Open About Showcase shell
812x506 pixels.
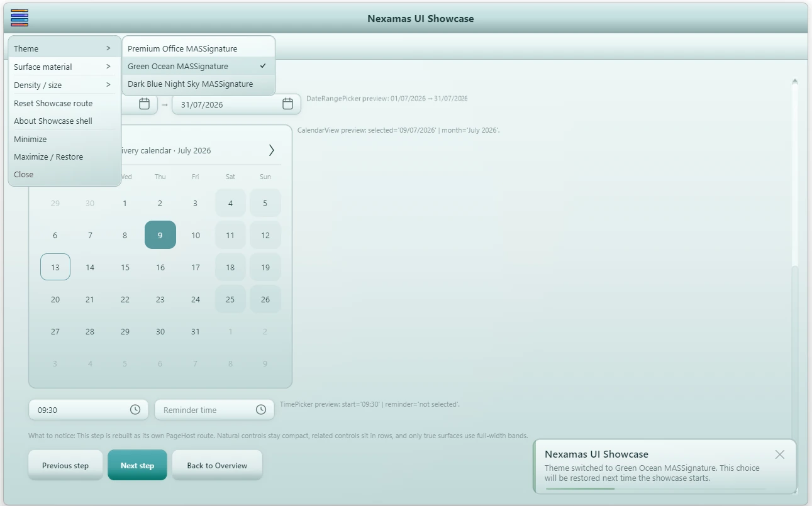point(64,121)
